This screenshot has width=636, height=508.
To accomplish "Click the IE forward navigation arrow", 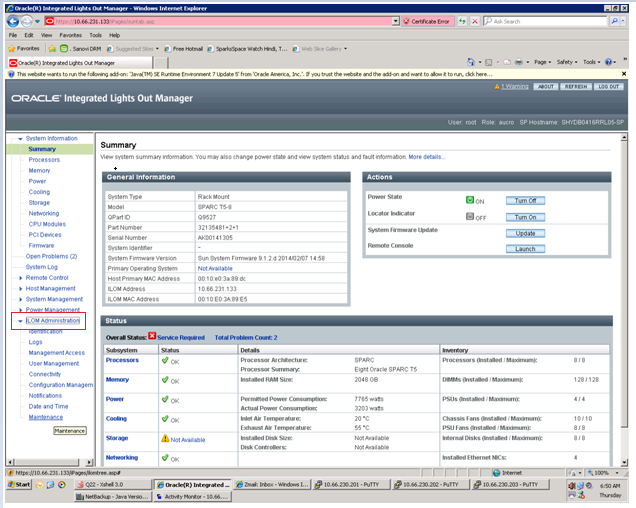I will (26, 22).
